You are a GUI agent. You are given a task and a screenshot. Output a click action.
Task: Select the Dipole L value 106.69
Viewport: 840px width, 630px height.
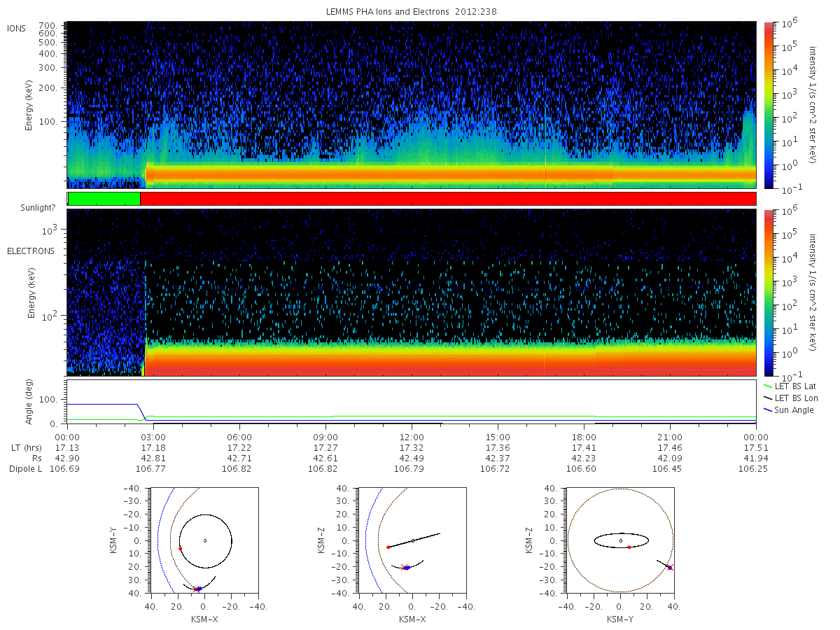(x=66, y=468)
